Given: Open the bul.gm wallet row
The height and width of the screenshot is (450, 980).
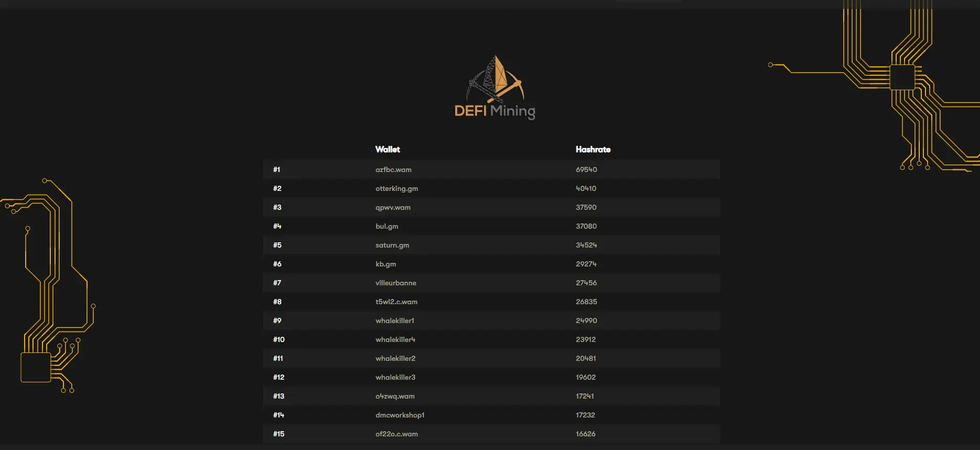Looking at the screenshot, I should click(387, 226).
